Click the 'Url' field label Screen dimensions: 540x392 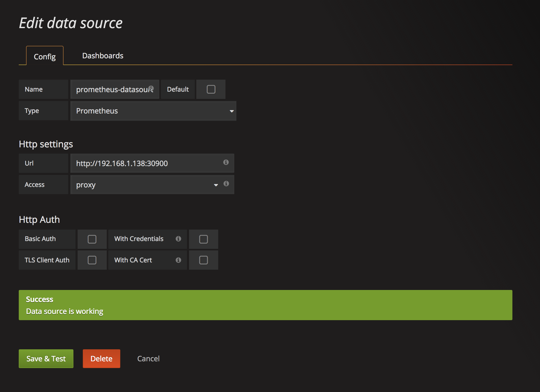click(29, 163)
